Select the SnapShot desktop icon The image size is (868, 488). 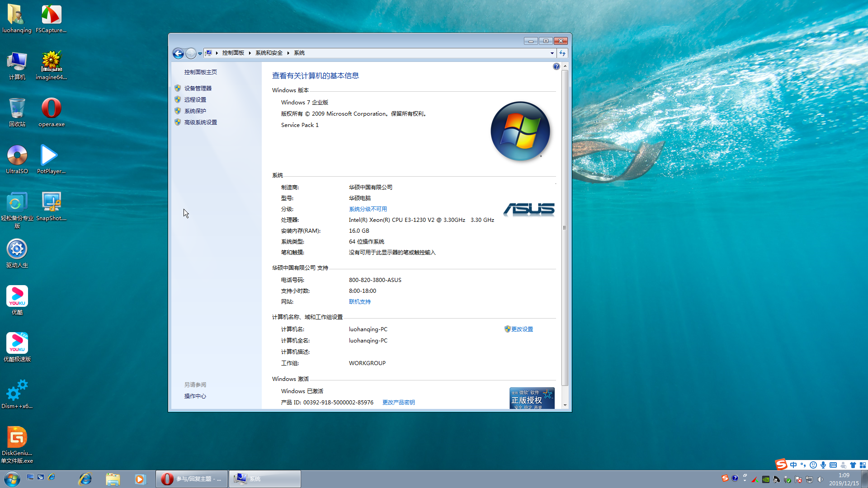coord(51,207)
